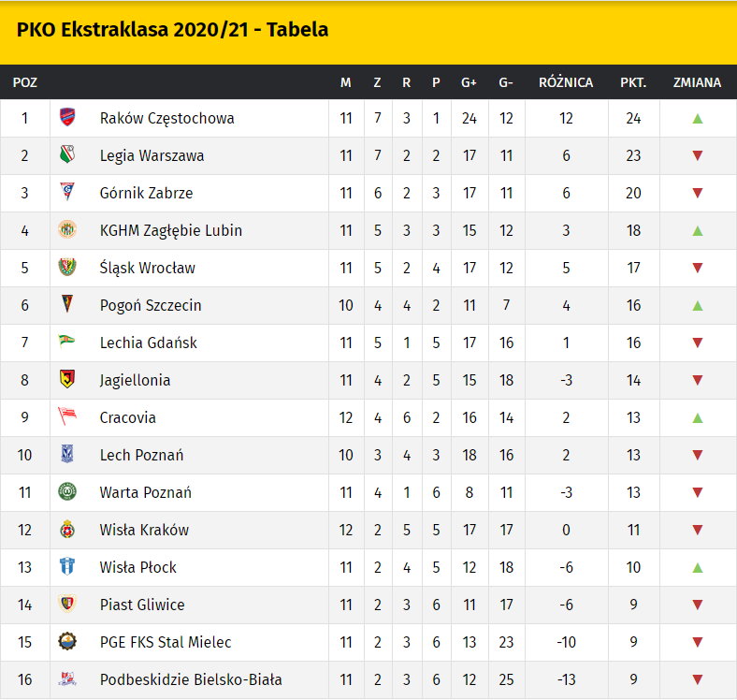The width and height of the screenshot is (737, 700).
Task: Open Podbeskidzie Bielsko-Biała team link
Action: pos(191,679)
